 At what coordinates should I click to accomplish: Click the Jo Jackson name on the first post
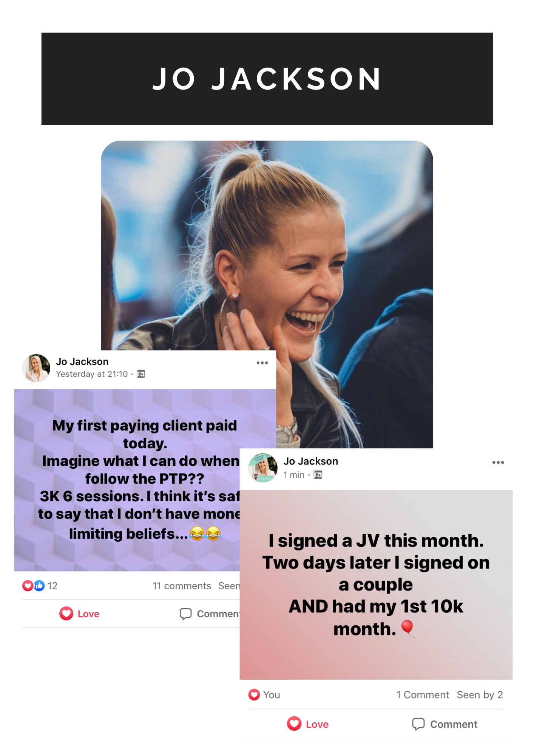pos(82,362)
